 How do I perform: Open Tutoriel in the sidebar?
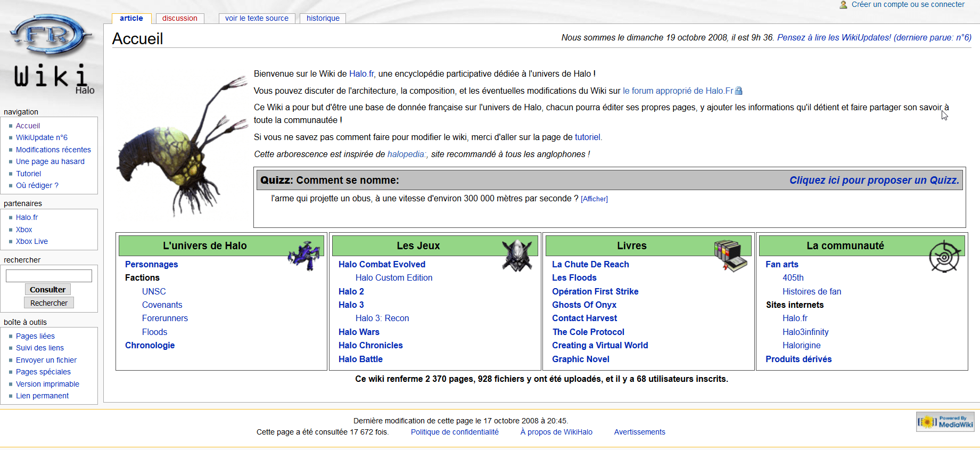click(x=28, y=174)
